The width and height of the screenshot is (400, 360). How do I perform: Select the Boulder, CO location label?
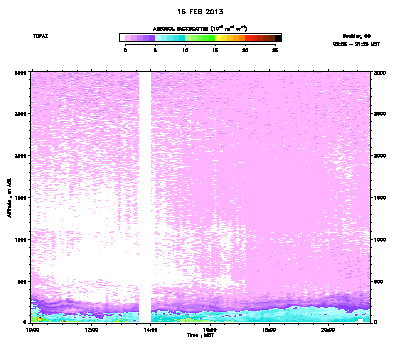pos(356,36)
